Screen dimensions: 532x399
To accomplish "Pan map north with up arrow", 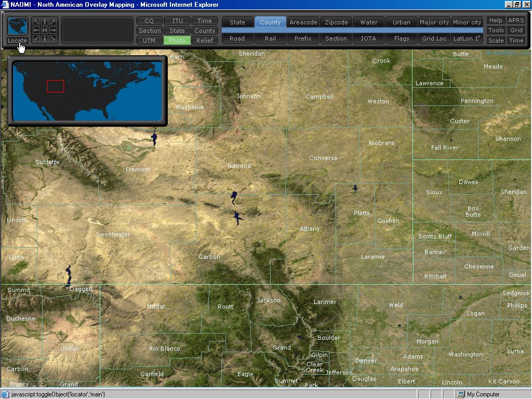I will [x=45, y=22].
